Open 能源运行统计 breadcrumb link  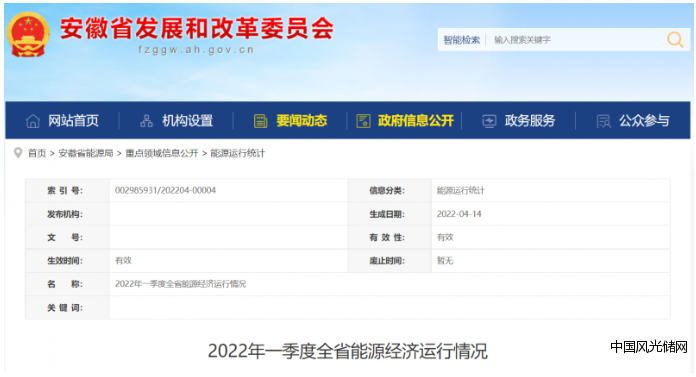[x=237, y=153]
